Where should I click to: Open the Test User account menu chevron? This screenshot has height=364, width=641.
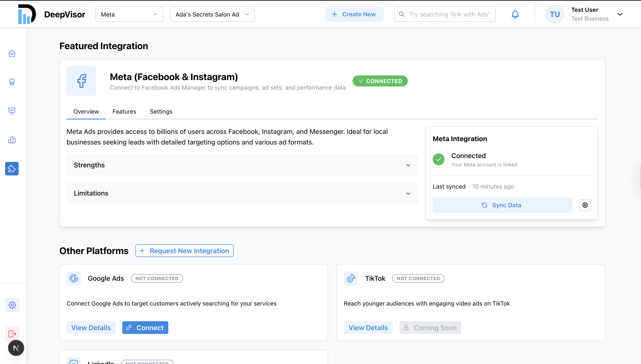coord(620,14)
